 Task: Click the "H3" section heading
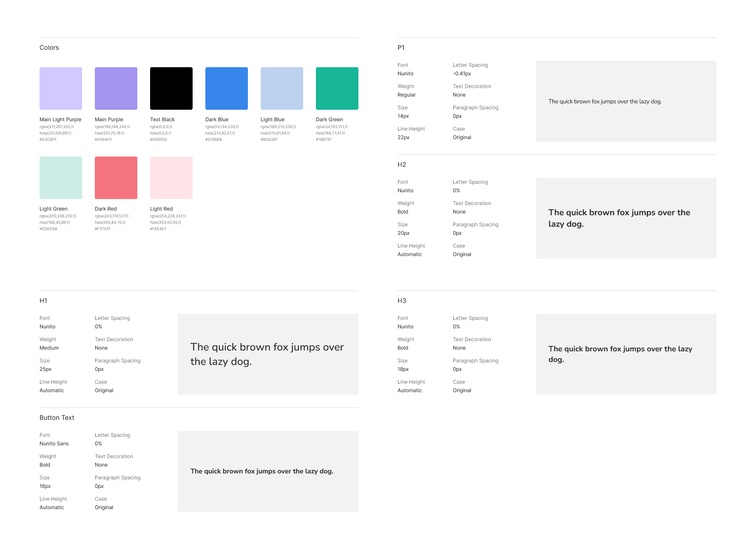click(x=402, y=301)
